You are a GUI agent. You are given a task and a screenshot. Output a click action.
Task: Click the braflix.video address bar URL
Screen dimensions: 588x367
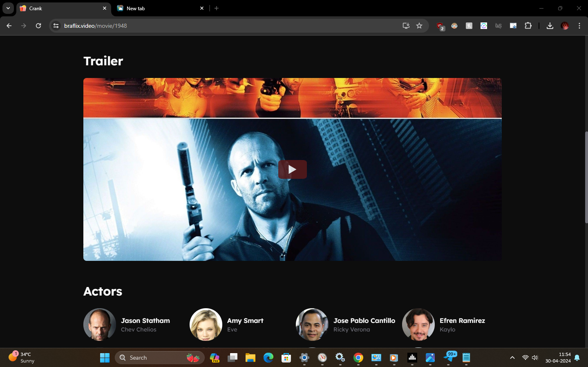click(96, 26)
